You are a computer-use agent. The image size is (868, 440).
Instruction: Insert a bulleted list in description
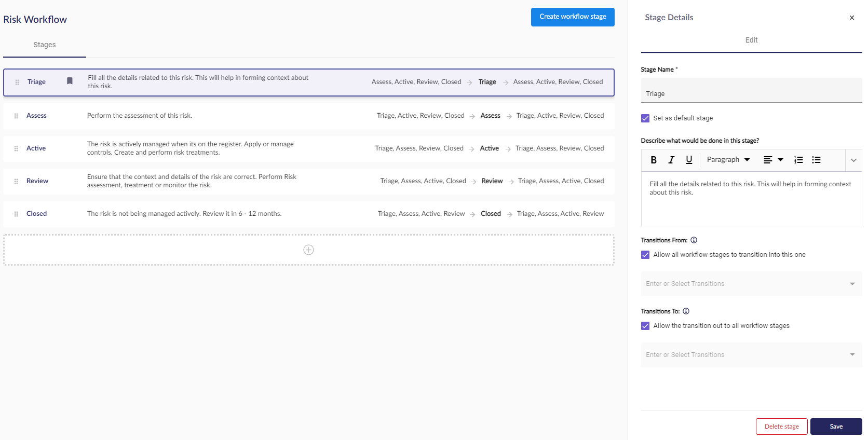[x=816, y=160]
